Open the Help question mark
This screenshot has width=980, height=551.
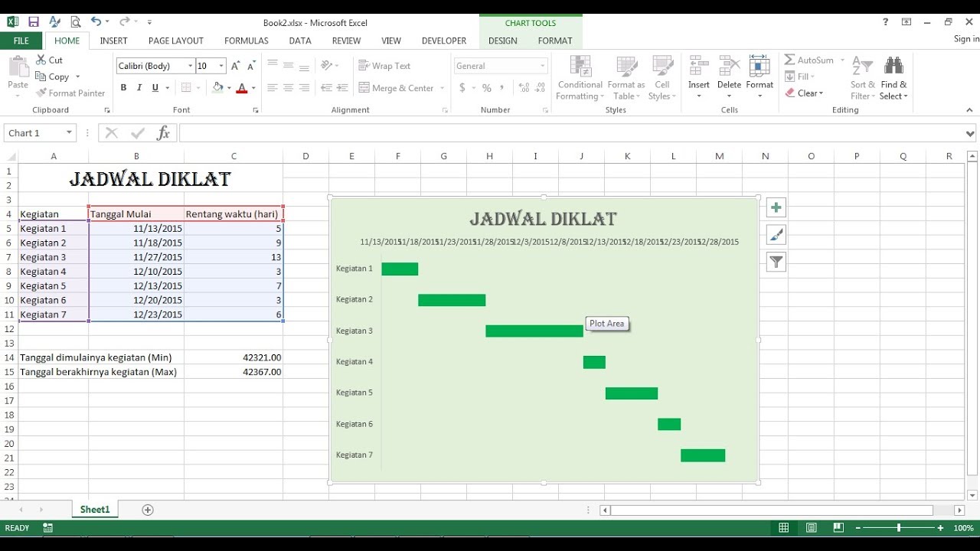click(886, 22)
